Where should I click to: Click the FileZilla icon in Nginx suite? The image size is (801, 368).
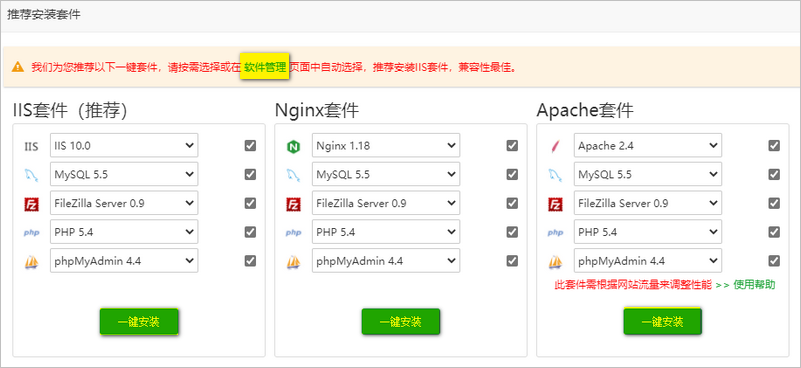293,204
